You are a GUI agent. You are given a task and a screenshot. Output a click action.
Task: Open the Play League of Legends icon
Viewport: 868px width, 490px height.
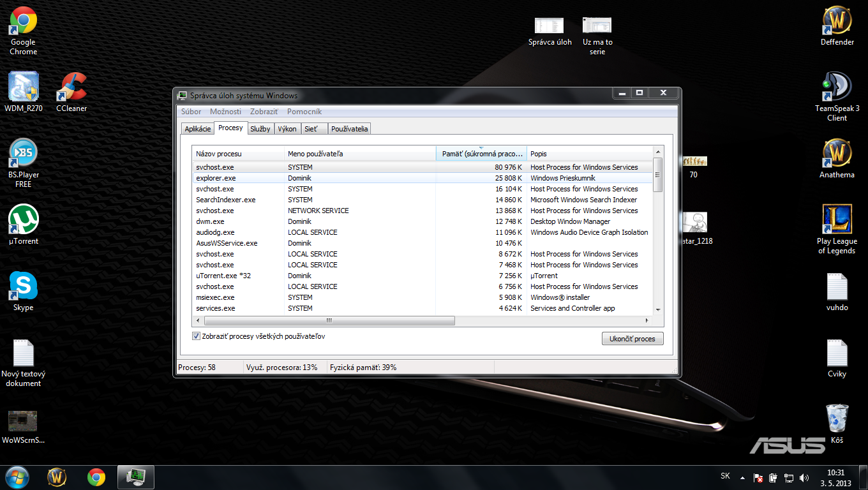point(837,220)
